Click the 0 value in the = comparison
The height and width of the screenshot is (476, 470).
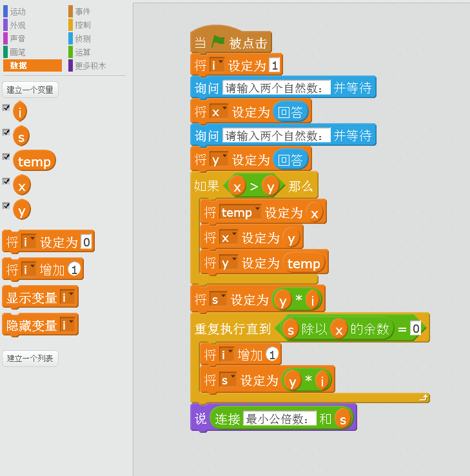[x=416, y=328]
